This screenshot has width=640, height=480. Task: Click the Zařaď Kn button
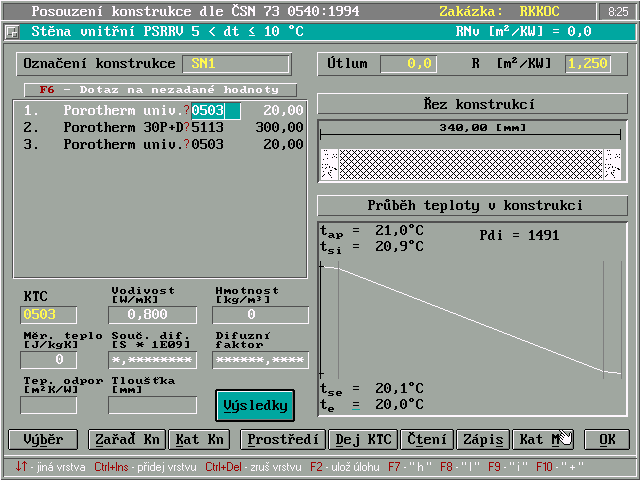(125, 439)
